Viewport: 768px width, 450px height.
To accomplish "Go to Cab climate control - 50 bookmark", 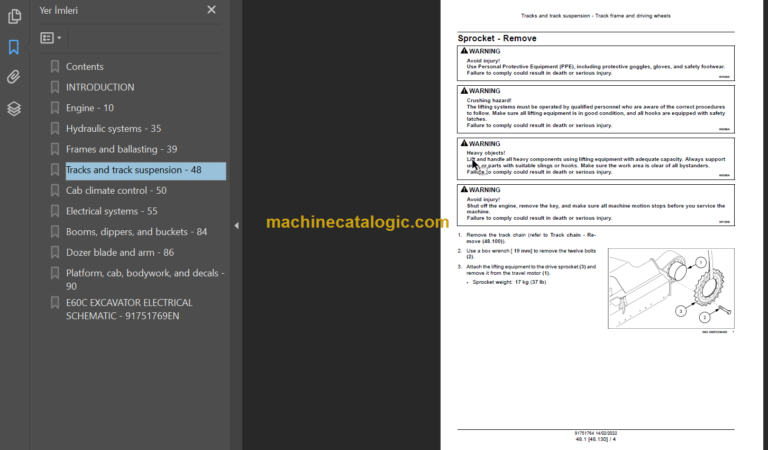I will point(116,190).
